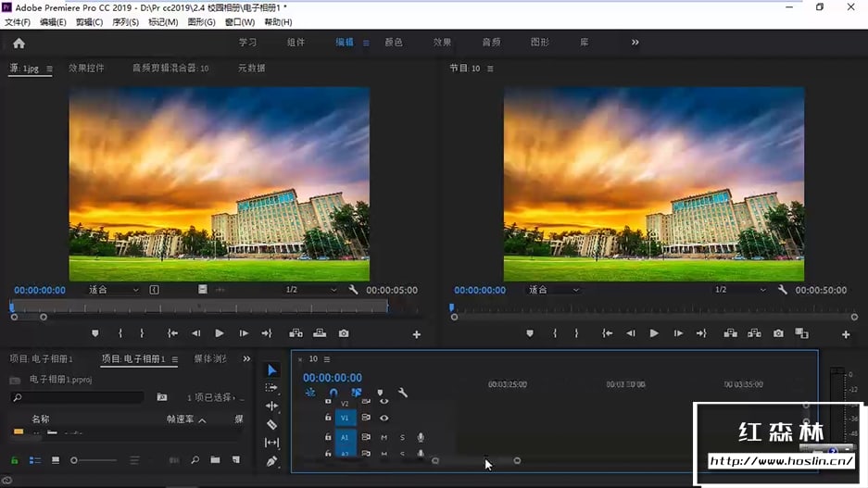
Task: Open timeline sequence 10 panel menu
Action: (x=327, y=359)
